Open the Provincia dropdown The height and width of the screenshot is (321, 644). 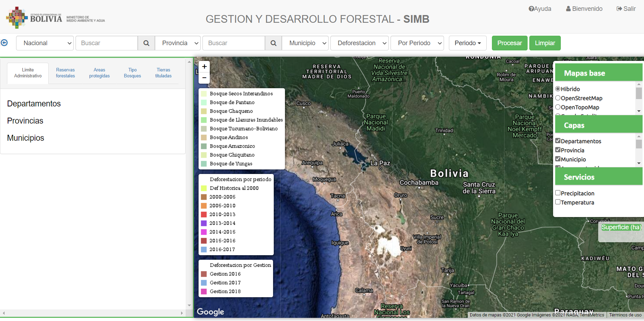coord(178,43)
